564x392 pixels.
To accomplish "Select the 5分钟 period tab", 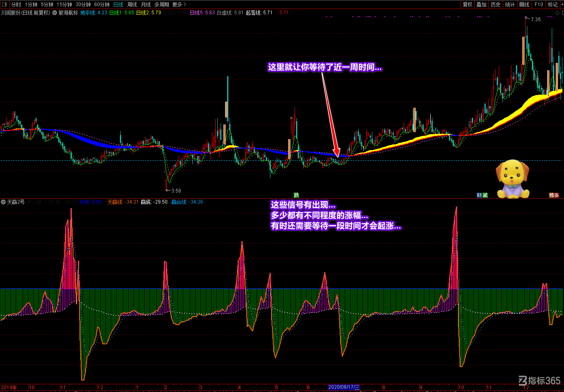I will (x=47, y=4).
